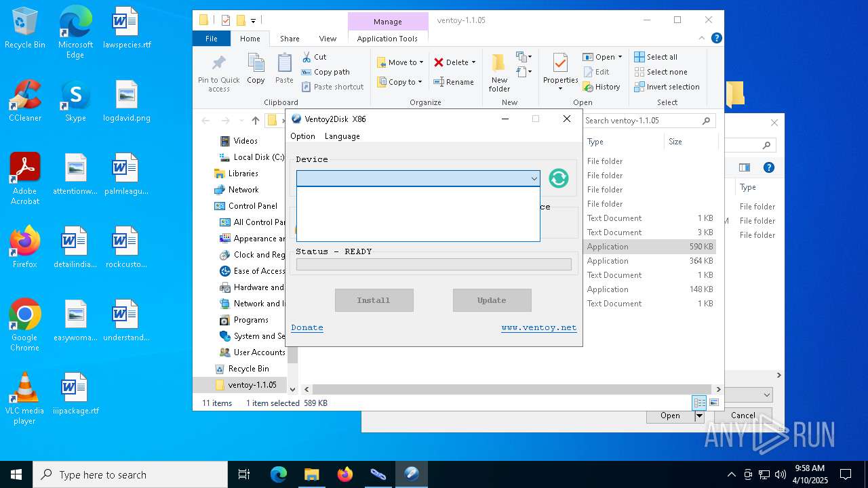Viewport: 868px width, 488px height.
Task: Open the Adobe Acrobat desktop icon
Action: click(x=25, y=178)
